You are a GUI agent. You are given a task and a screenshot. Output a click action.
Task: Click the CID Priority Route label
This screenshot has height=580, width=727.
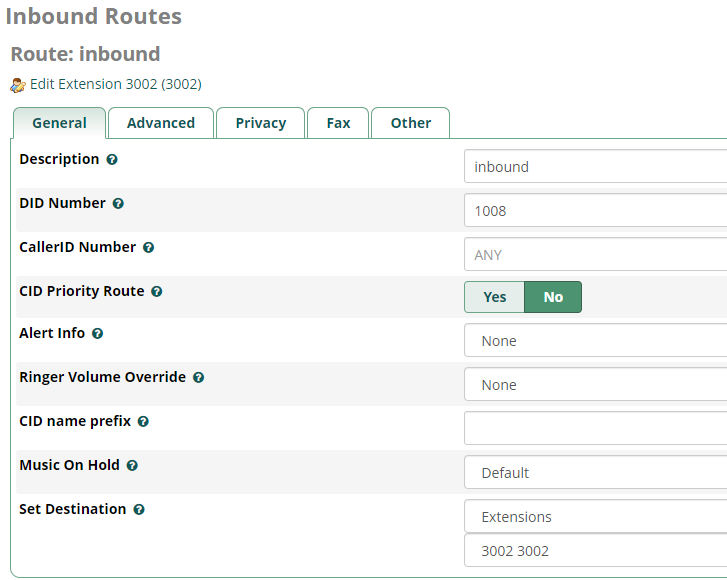(x=82, y=291)
